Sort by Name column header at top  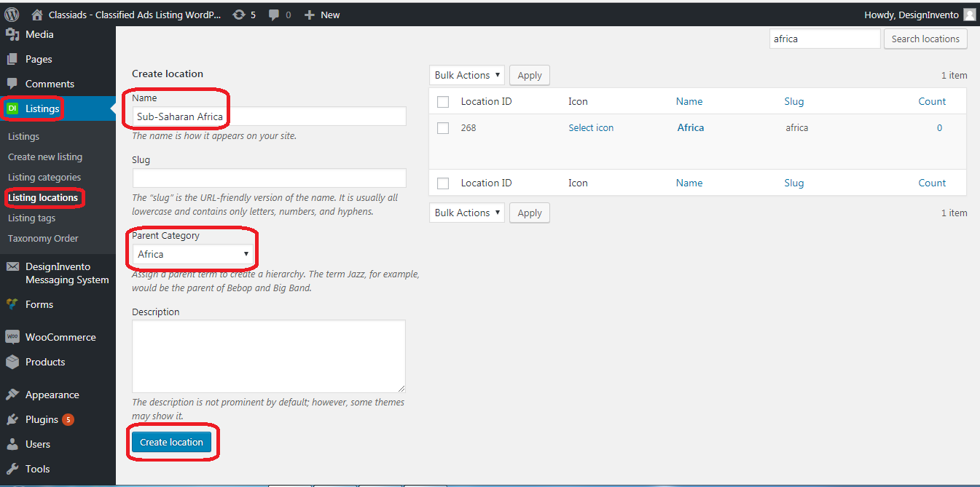[689, 101]
